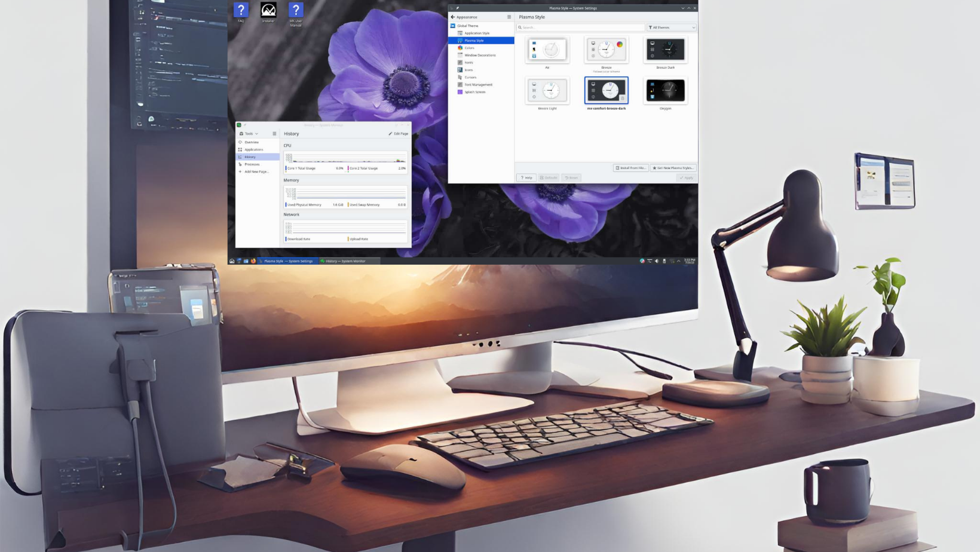Image resolution: width=980 pixels, height=552 pixels.
Task: Open the Colors settings page
Action: (x=481, y=48)
